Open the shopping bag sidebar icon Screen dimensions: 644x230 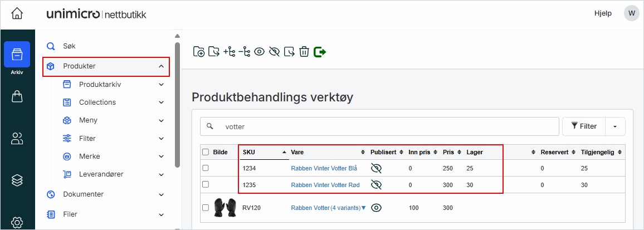(x=17, y=97)
